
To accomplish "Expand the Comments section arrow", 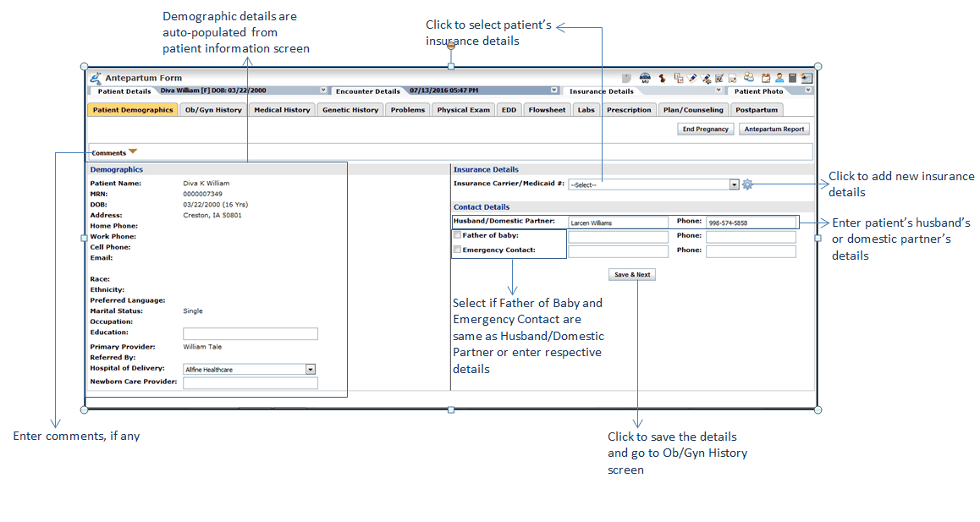I will pos(133,152).
